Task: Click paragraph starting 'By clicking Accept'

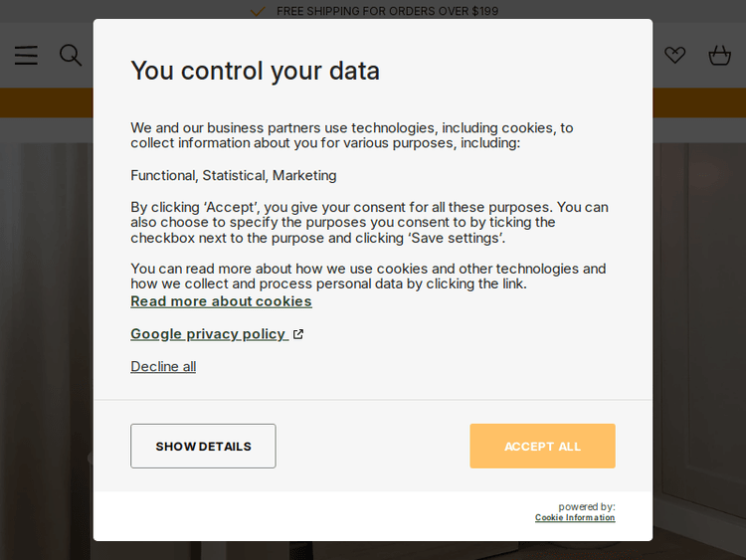Action: [369, 222]
